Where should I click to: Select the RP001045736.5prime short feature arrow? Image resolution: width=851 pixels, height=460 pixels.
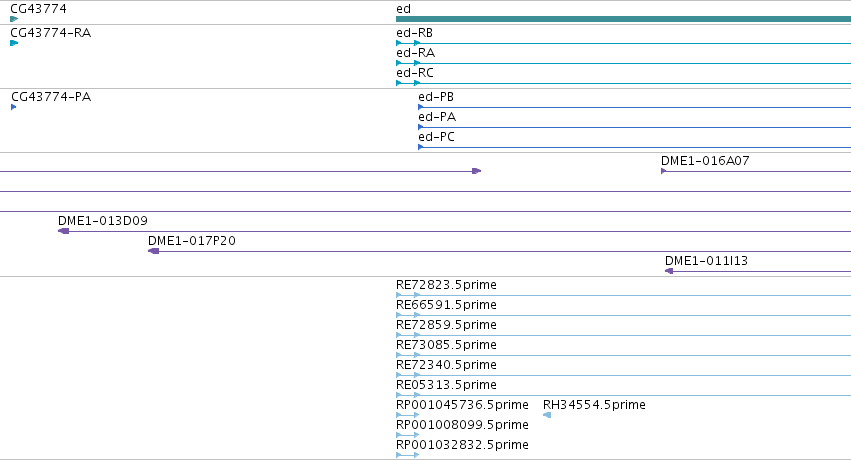408,415
